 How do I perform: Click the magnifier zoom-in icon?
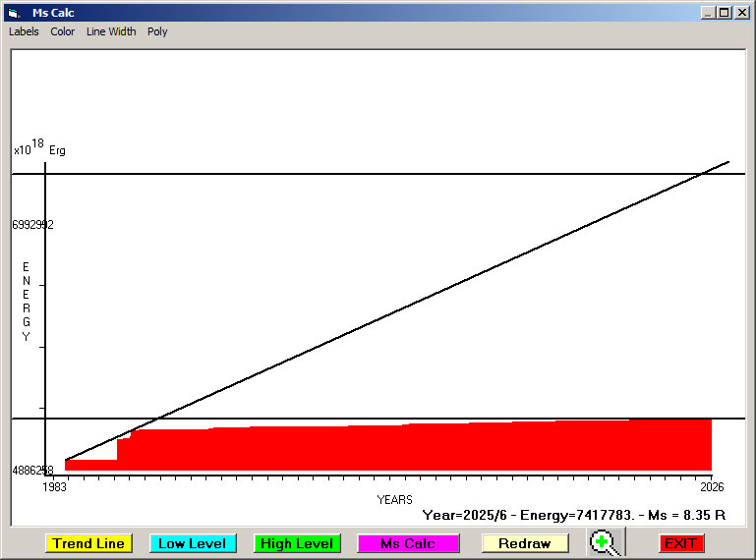tap(607, 542)
